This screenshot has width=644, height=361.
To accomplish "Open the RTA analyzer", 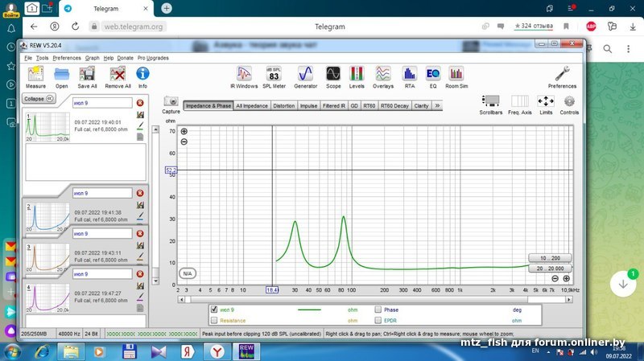I will point(410,75).
